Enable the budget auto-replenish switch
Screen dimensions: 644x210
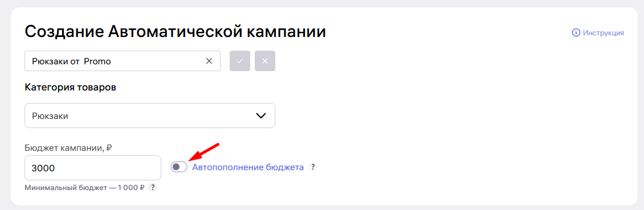[179, 167]
